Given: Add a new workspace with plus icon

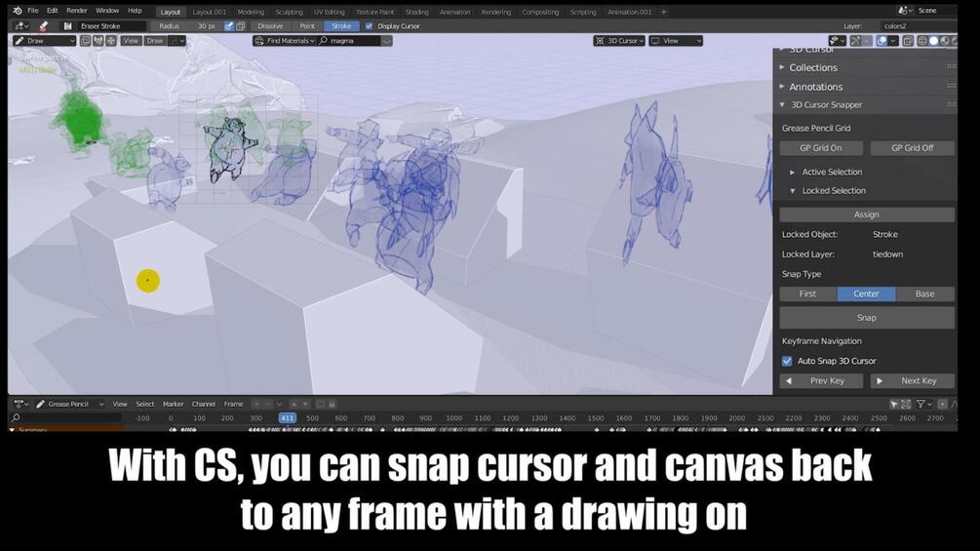Looking at the screenshot, I should click(x=664, y=12).
